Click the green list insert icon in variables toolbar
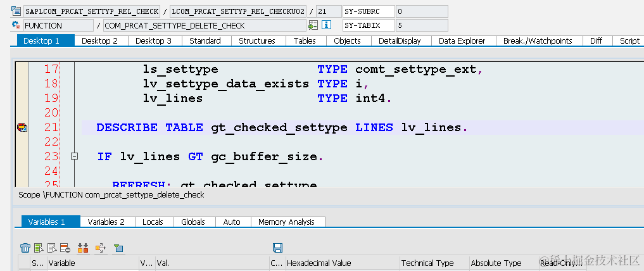 pos(39,248)
